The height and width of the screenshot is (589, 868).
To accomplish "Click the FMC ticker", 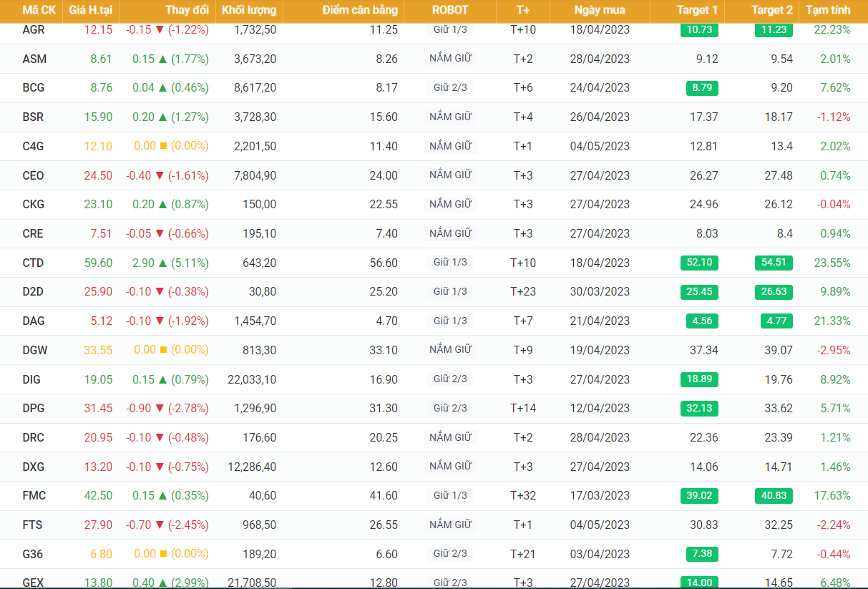I will pos(33,495).
